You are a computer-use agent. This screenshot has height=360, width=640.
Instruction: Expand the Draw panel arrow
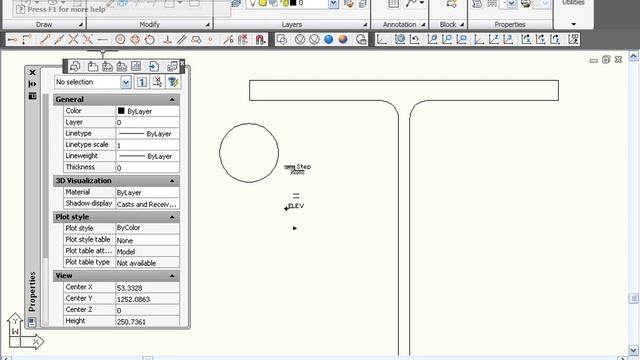coord(81,25)
